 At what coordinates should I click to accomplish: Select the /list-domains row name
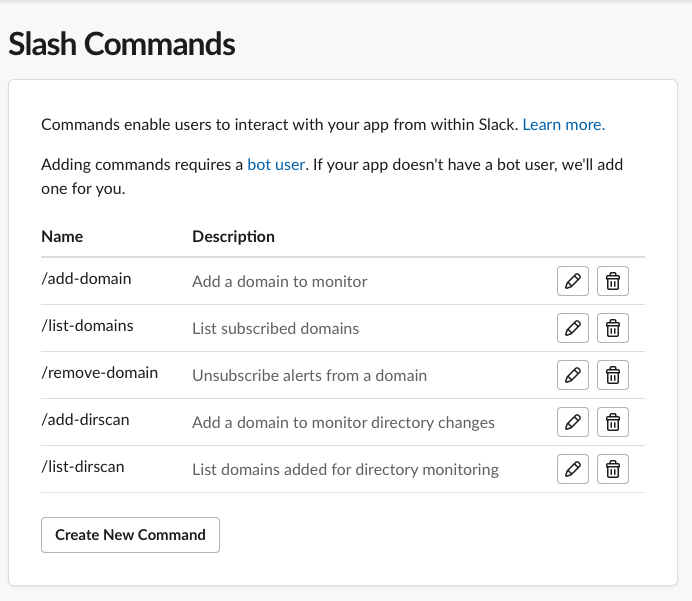[x=87, y=326]
